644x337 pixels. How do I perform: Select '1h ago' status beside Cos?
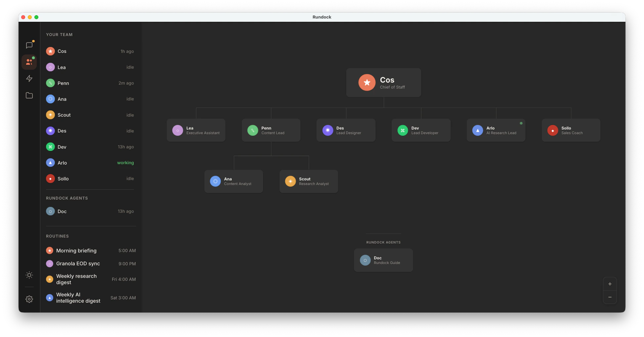point(127,51)
